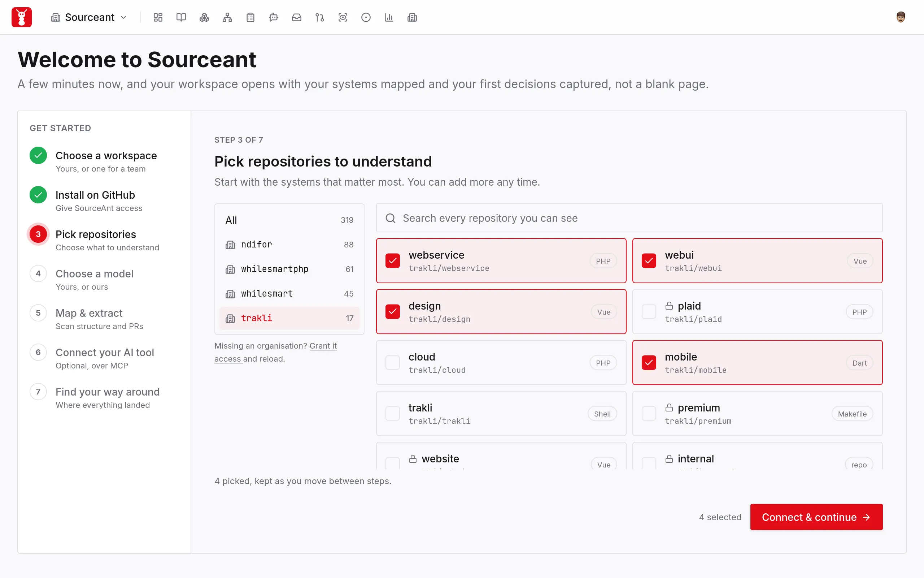Open the inbox tray icon
Image resolution: width=924 pixels, height=578 pixels.
[297, 17]
